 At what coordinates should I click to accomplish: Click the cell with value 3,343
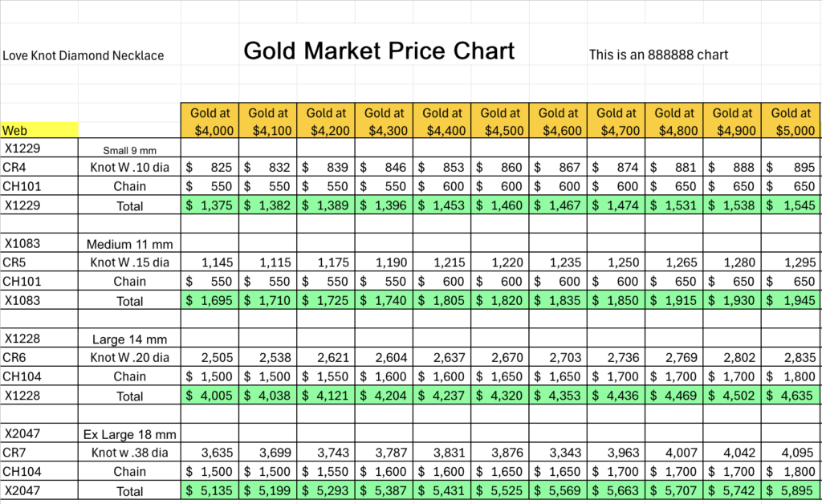[x=558, y=453]
